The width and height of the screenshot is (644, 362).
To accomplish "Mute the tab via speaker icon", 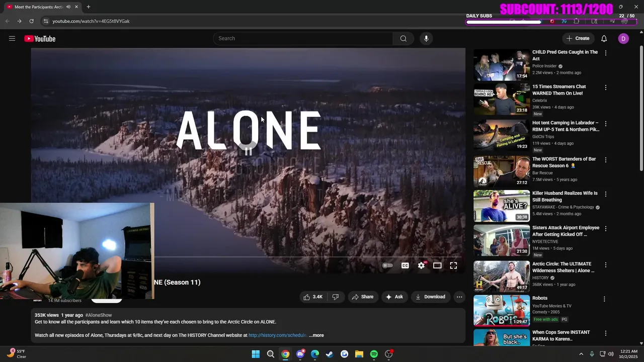I will tap(68, 7).
